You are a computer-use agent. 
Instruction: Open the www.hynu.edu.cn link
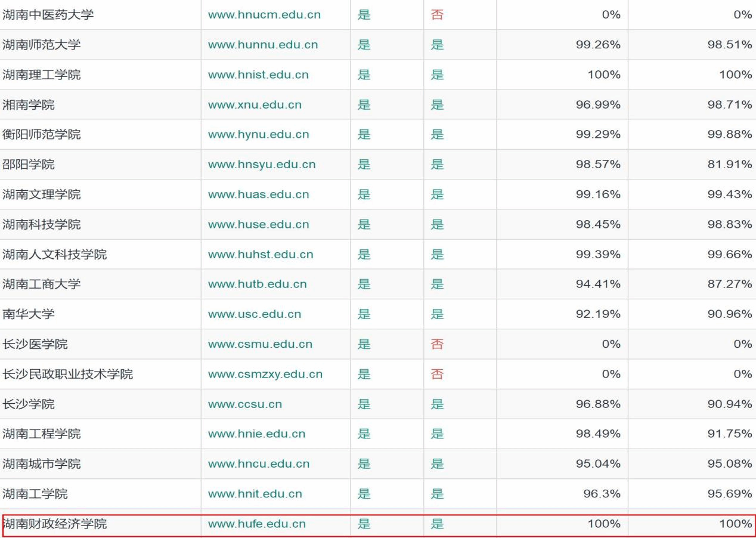(x=258, y=135)
